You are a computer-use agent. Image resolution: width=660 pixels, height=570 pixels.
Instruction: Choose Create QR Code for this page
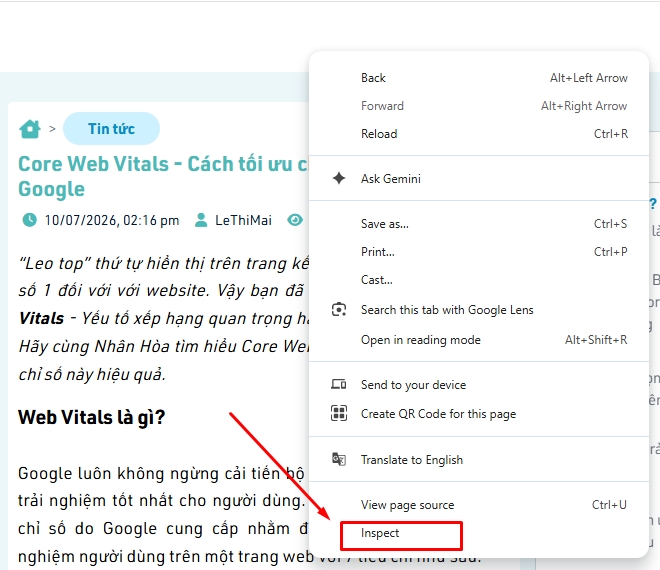[x=479, y=414]
